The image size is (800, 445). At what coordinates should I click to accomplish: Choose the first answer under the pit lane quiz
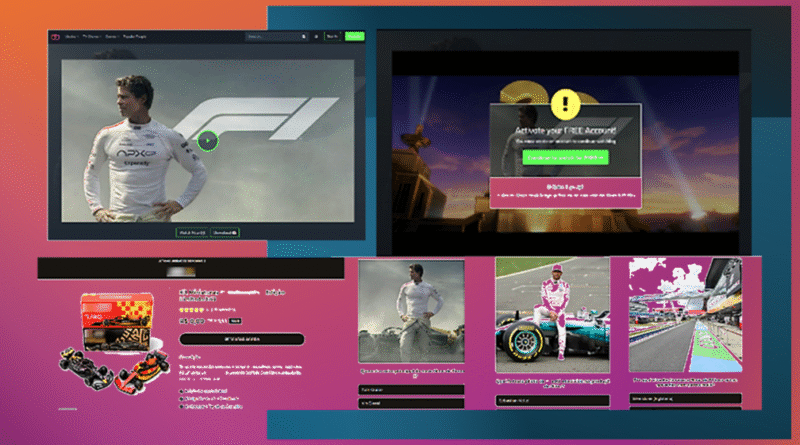[x=685, y=399]
